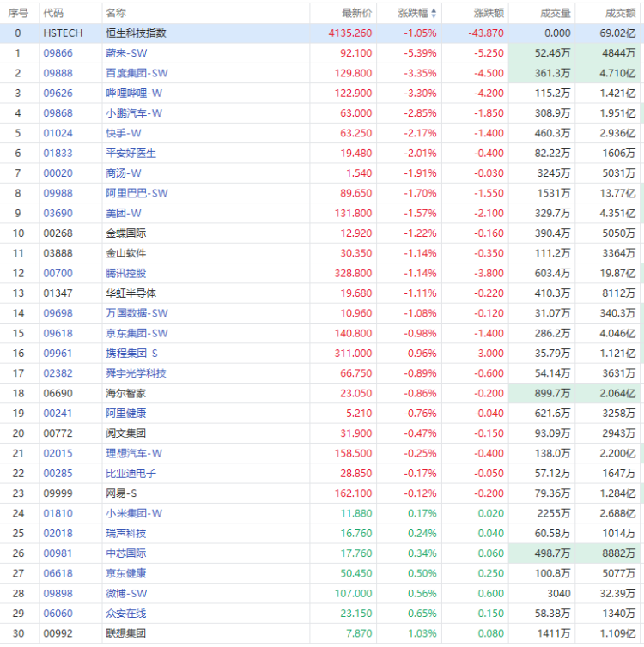This screenshot has height=647, width=644.
Task: Select the 阅文集团 stock name
Action: click(x=126, y=433)
